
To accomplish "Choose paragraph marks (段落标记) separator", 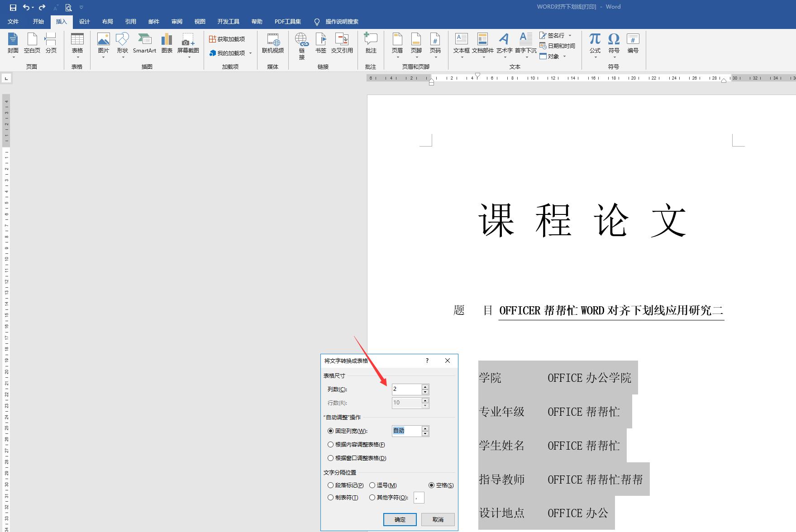I will tap(330, 485).
